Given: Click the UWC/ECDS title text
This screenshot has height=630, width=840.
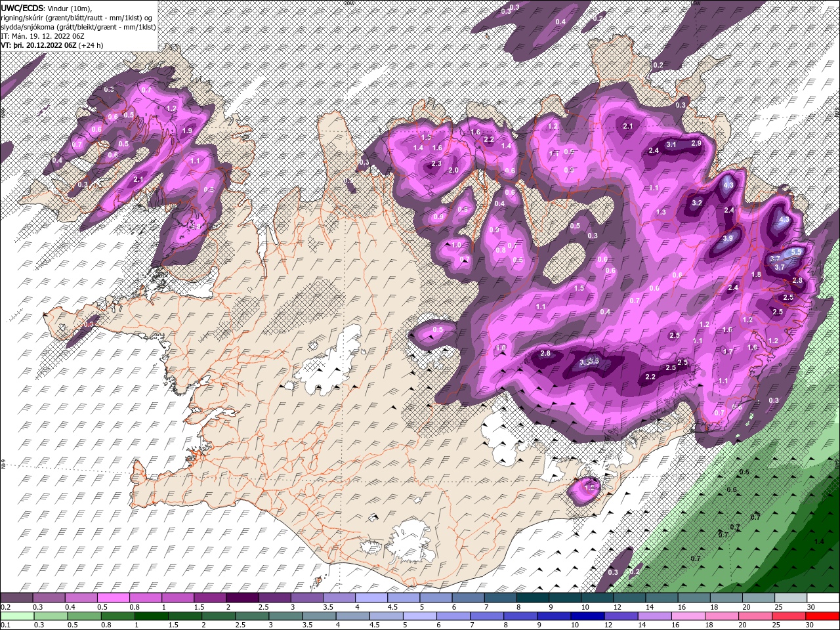Looking at the screenshot, I should pos(23,7).
